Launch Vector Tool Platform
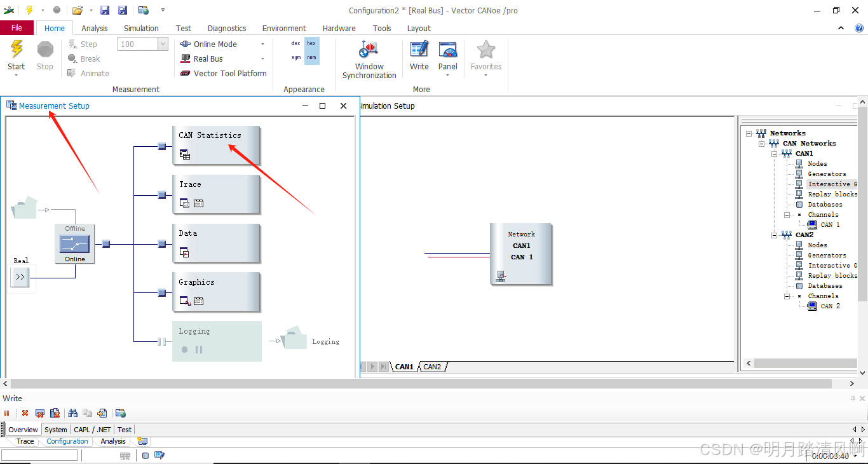The image size is (868, 464). pyautogui.click(x=223, y=73)
